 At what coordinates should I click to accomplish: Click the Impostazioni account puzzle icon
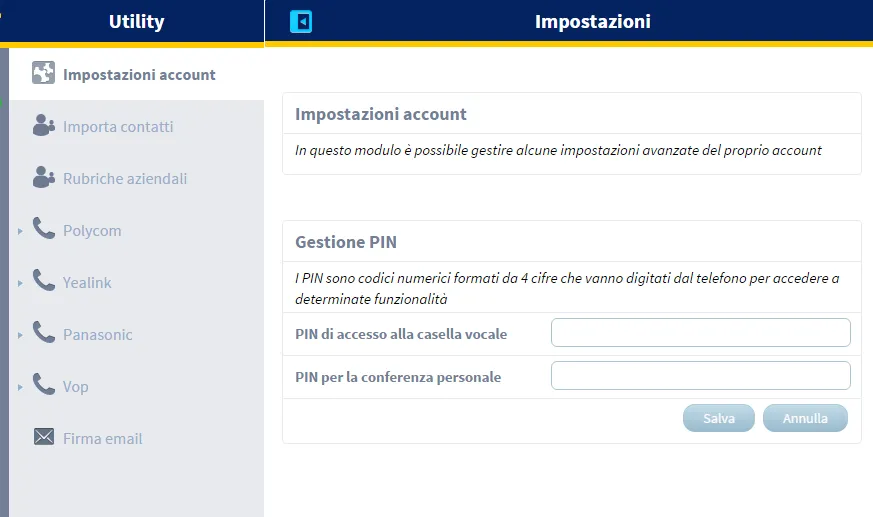[43, 74]
